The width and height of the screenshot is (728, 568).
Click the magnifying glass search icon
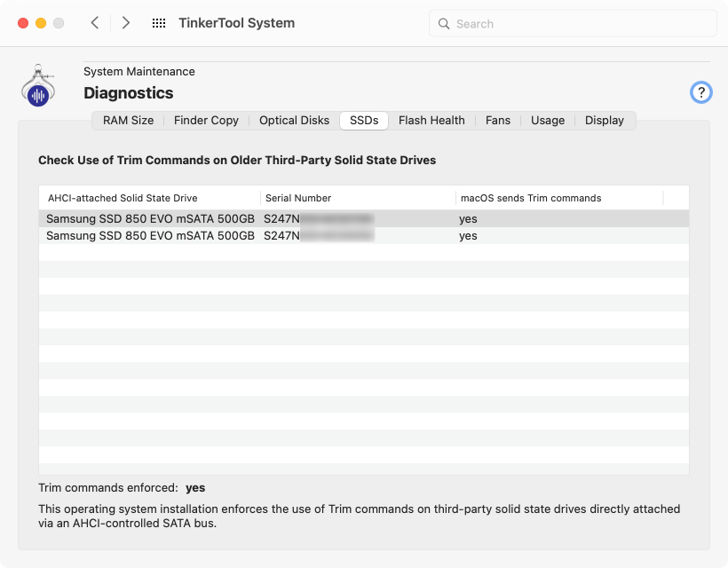(444, 24)
